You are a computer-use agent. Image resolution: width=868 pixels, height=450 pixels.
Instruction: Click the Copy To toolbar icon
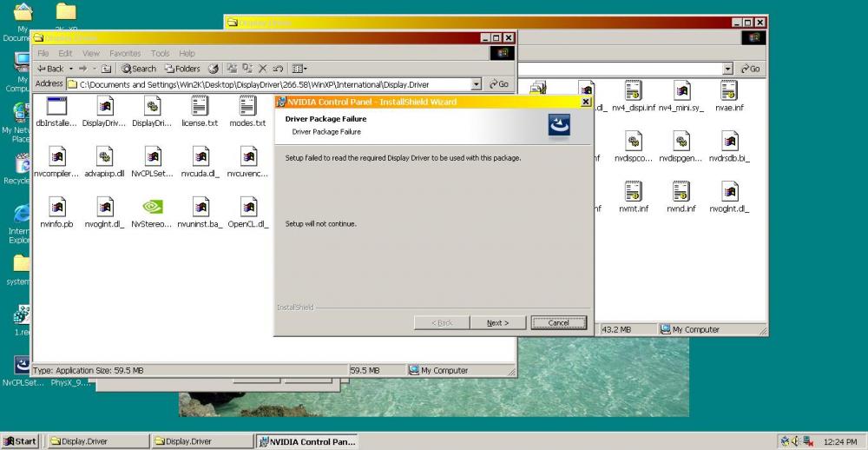pyautogui.click(x=247, y=69)
